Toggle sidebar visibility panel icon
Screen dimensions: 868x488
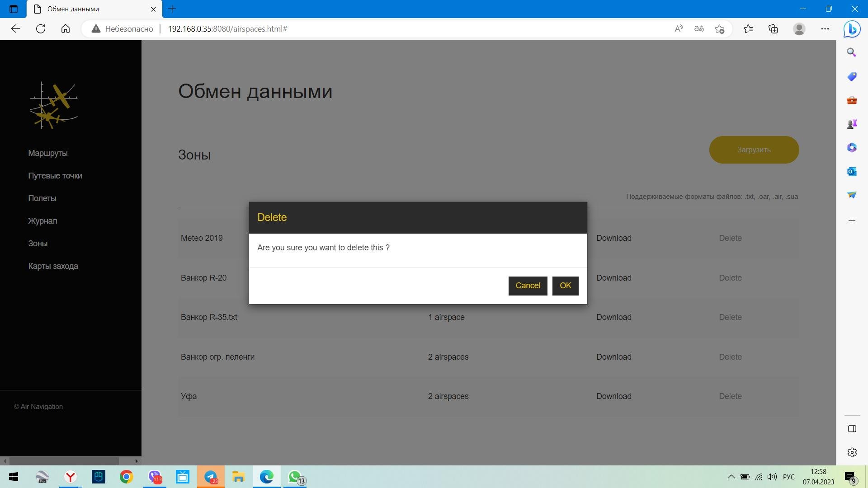pyautogui.click(x=852, y=429)
